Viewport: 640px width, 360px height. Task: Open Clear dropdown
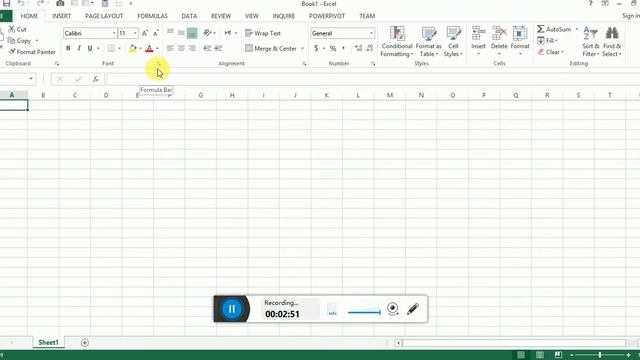click(551, 52)
